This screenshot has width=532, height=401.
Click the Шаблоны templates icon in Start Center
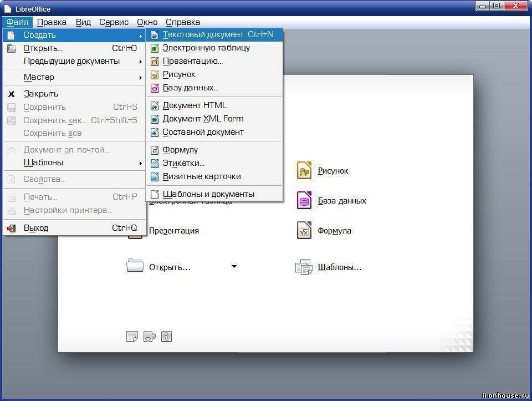tap(304, 267)
